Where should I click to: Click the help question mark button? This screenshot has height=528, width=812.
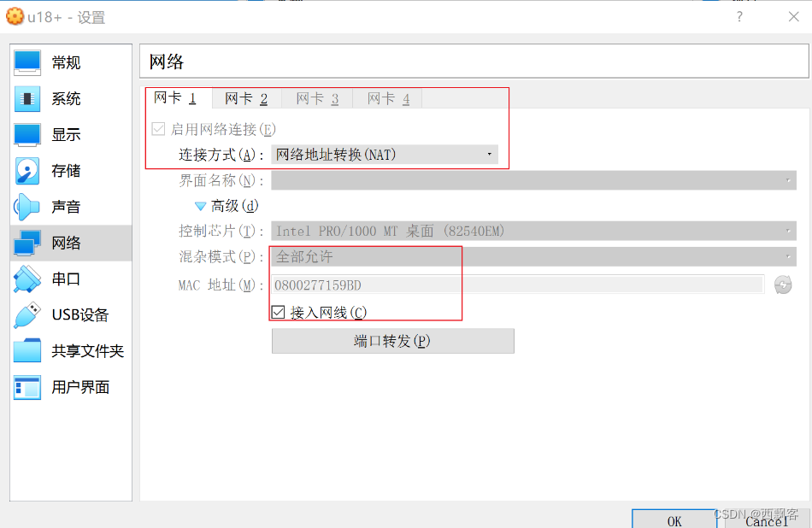(739, 16)
